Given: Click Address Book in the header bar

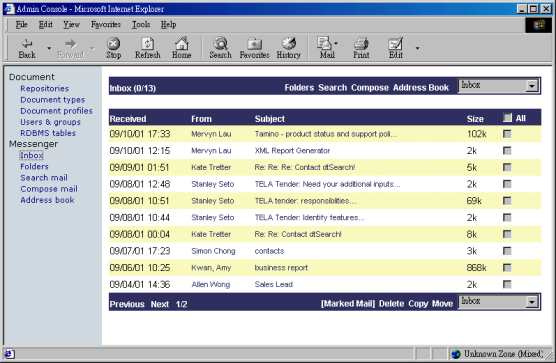Looking at the screenshot, I should click(x=421, y=88).
